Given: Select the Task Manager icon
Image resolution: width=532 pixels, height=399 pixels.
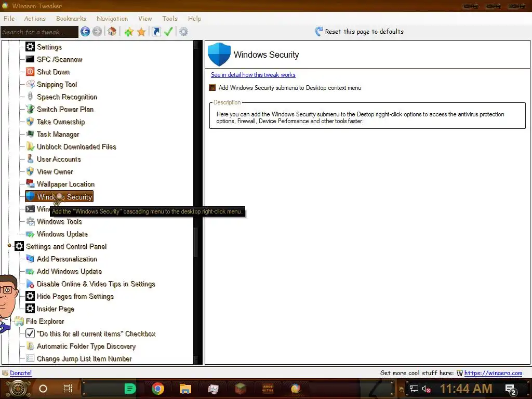Looking at the screenshot, I should click(30, 134).
